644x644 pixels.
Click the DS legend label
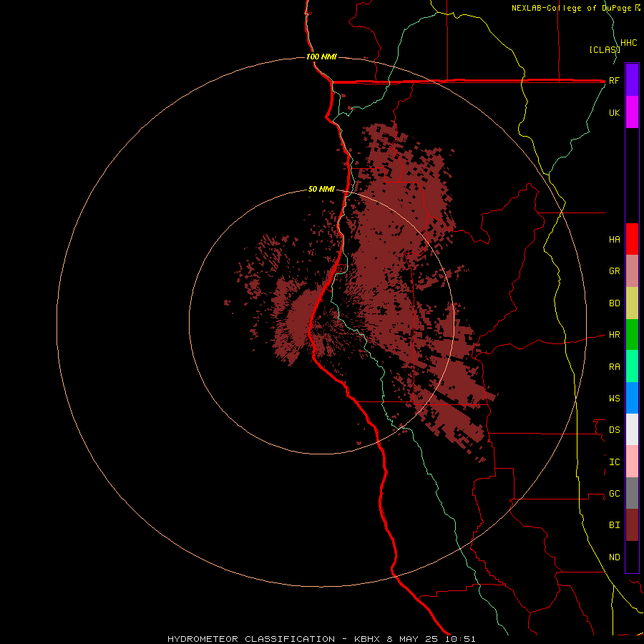(615, 430)
